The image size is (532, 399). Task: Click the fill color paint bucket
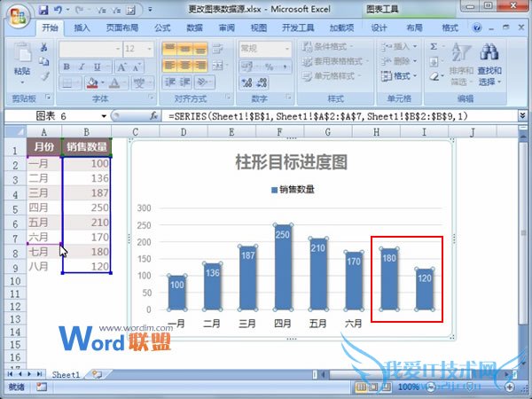pos(92,82)
